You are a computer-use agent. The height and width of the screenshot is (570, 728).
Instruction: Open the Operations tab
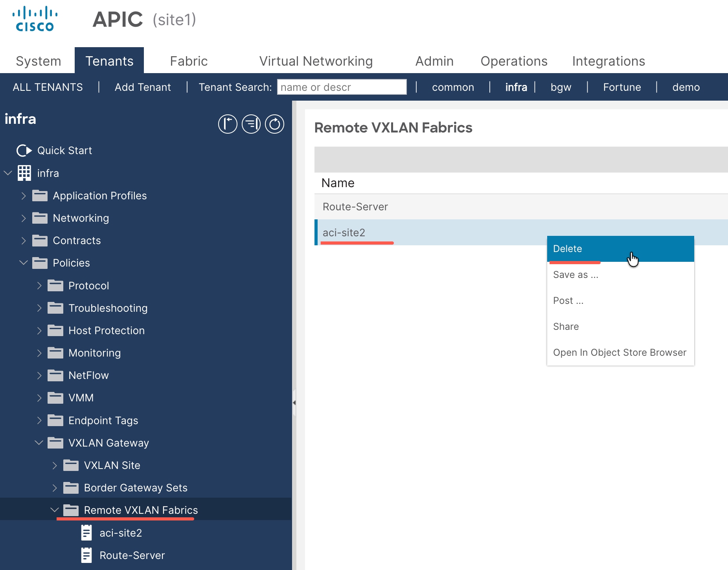click(514, 61)
